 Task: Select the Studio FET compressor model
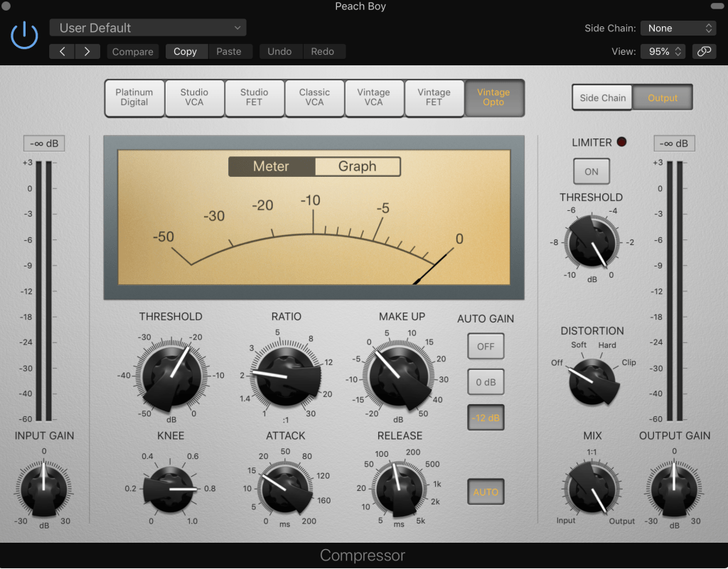pyautogui.click(x=255, y=97)
